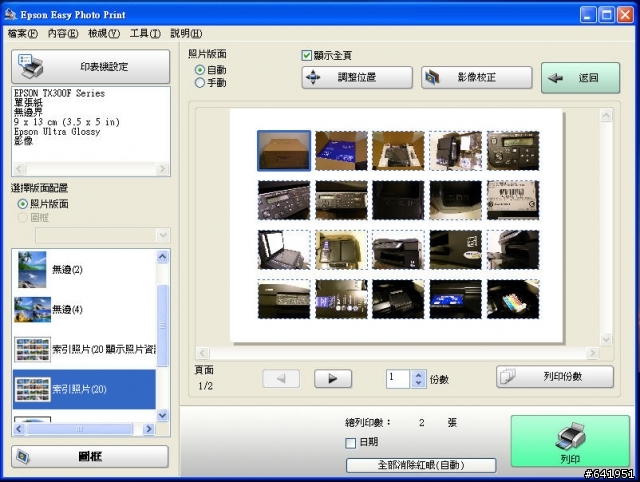Click the preview area scroll up arrow
The height and width of the screenshot is (482, 640).
point(606,116)
